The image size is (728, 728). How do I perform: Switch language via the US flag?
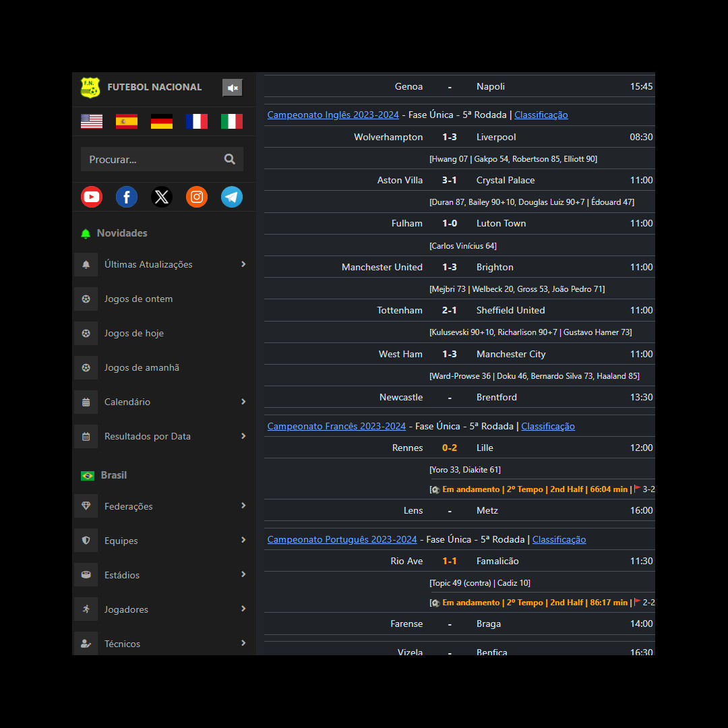click(x=92, y=121)
